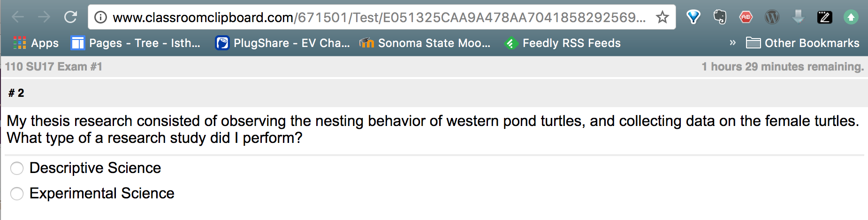The image size is (868, 220).
Task: Click the browser back arrow
Action: (x=18, y=17)
